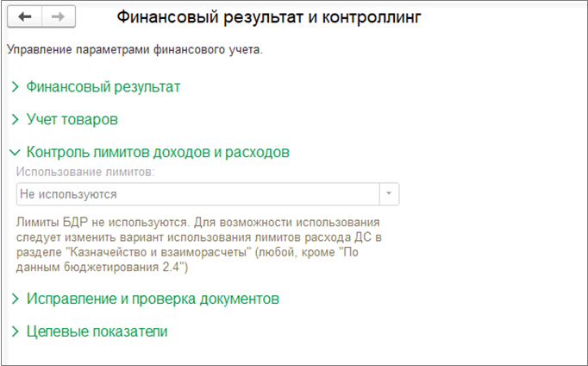Open the Учет товаров section heading

(x=72, y=119)
